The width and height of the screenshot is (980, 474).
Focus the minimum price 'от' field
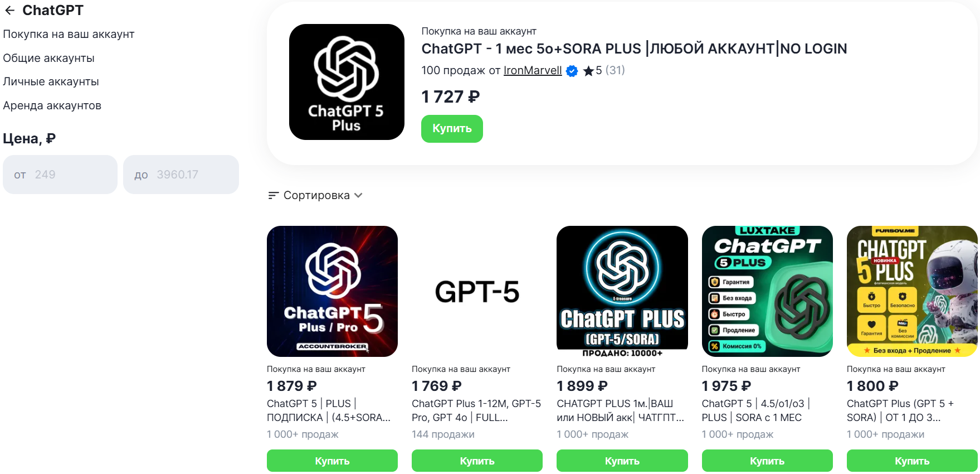click(60, 175)
